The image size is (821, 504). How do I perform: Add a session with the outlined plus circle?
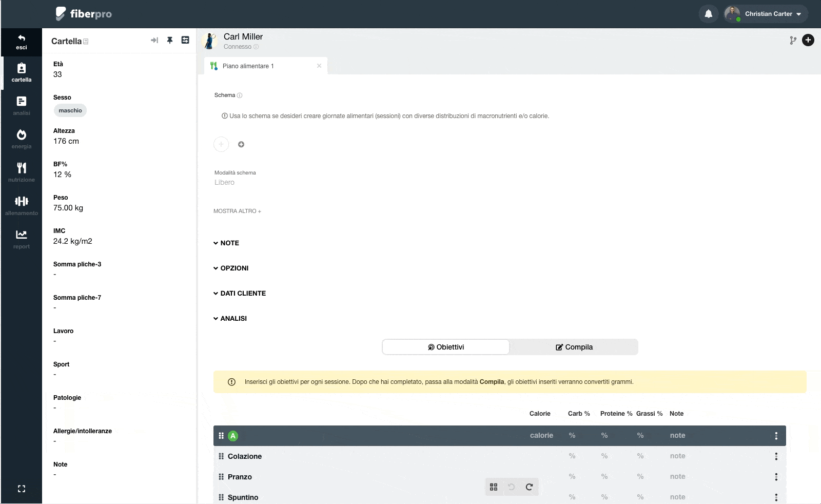(221, 144)
